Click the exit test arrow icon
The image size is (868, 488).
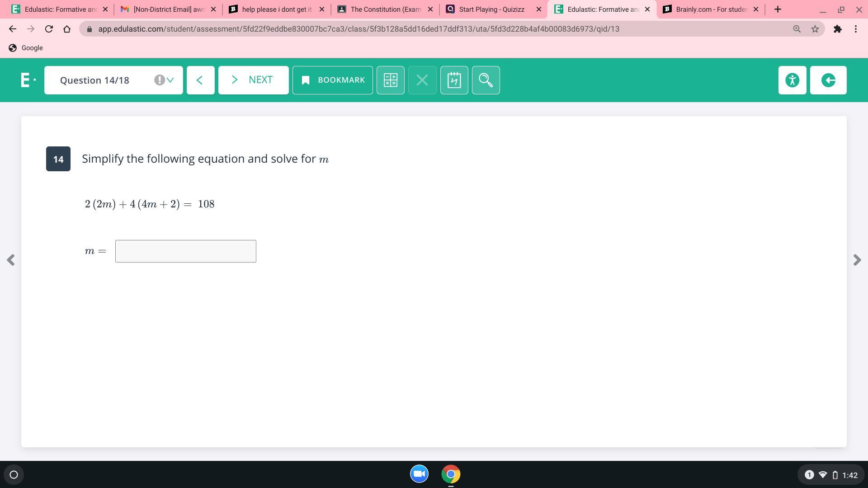pos(828,80)
